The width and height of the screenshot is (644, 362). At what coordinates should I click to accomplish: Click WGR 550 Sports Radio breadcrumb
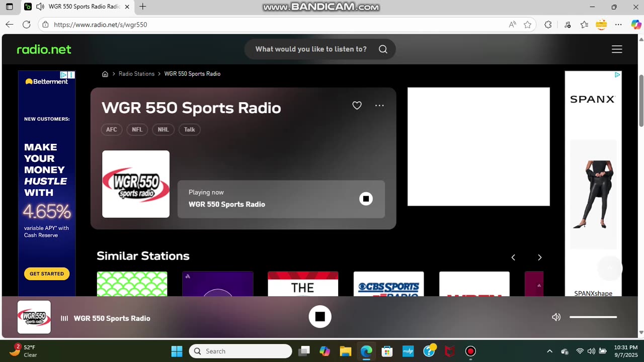coord(192,74)
